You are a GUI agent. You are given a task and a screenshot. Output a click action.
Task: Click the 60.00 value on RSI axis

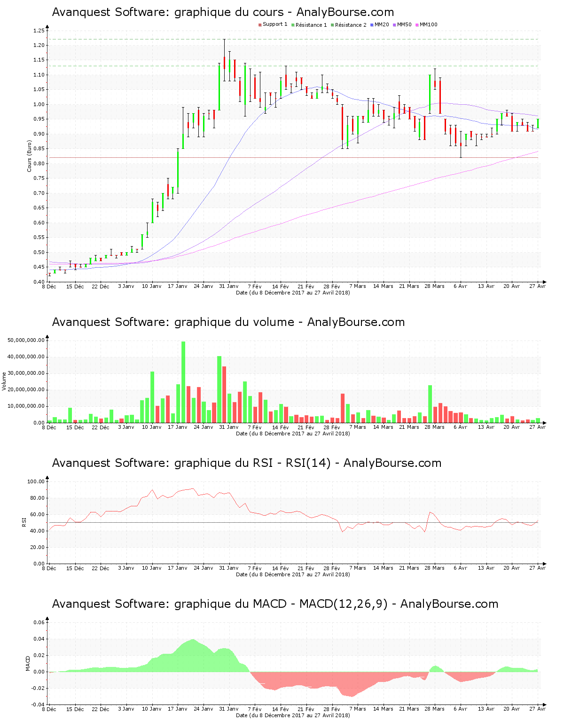click(37, 514)
